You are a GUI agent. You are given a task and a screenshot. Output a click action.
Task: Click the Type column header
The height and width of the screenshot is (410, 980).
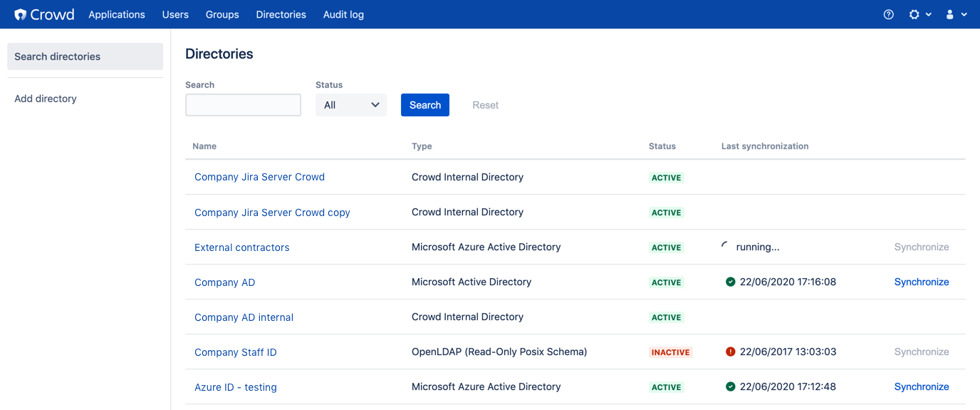tap(422, 146)
